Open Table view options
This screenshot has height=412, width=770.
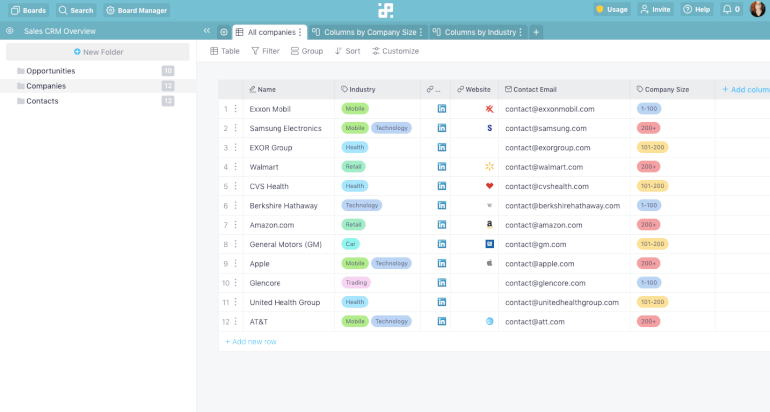pos(225,51)
